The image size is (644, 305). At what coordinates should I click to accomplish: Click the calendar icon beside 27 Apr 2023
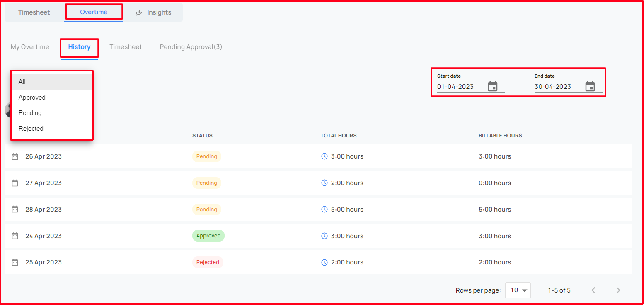15,183
